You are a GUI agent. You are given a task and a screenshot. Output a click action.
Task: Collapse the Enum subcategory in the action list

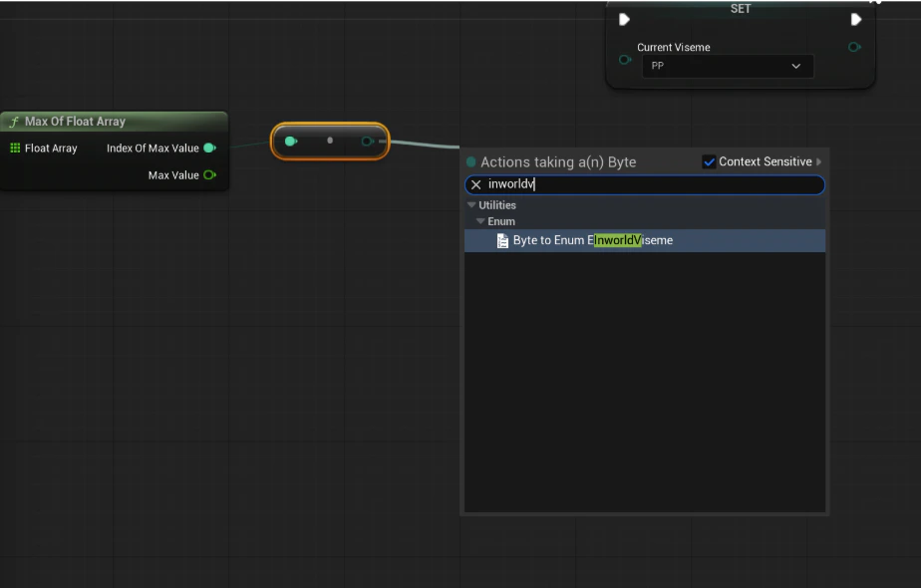point(481,220)
